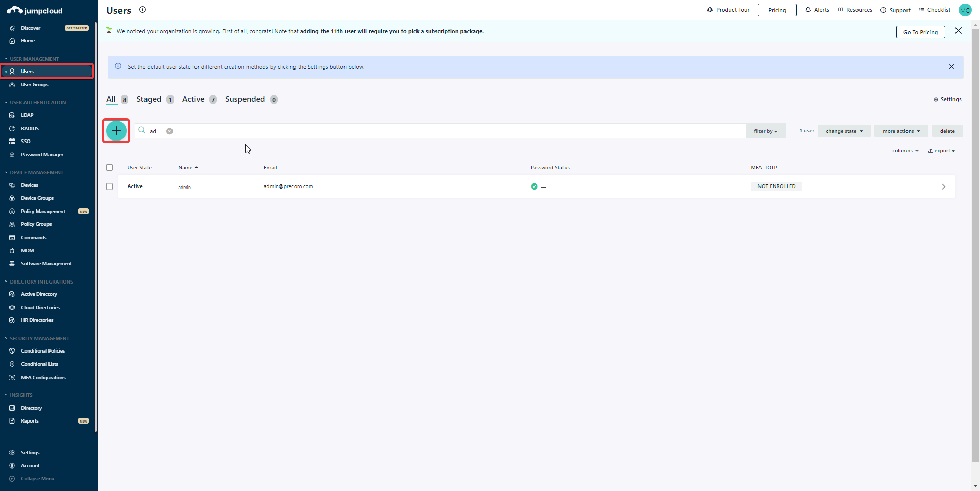Open LDAP under User Authentication

click(27, 115)
